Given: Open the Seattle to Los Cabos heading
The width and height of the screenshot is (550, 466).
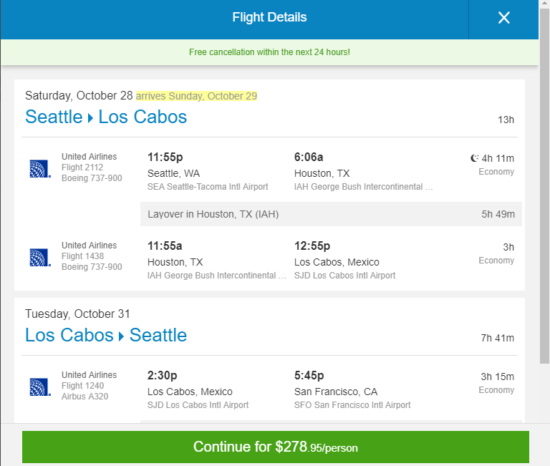Looking at the screenshot, I should point(106,117).
